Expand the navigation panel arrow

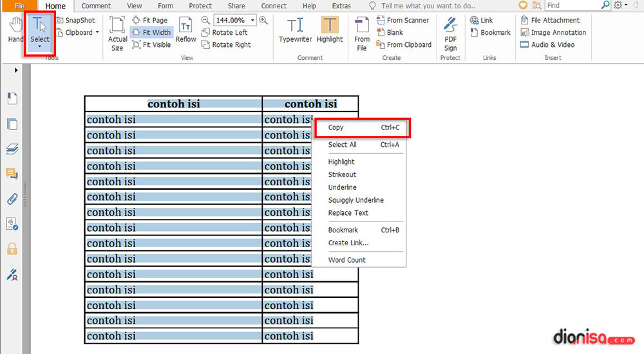click(16, 70)
